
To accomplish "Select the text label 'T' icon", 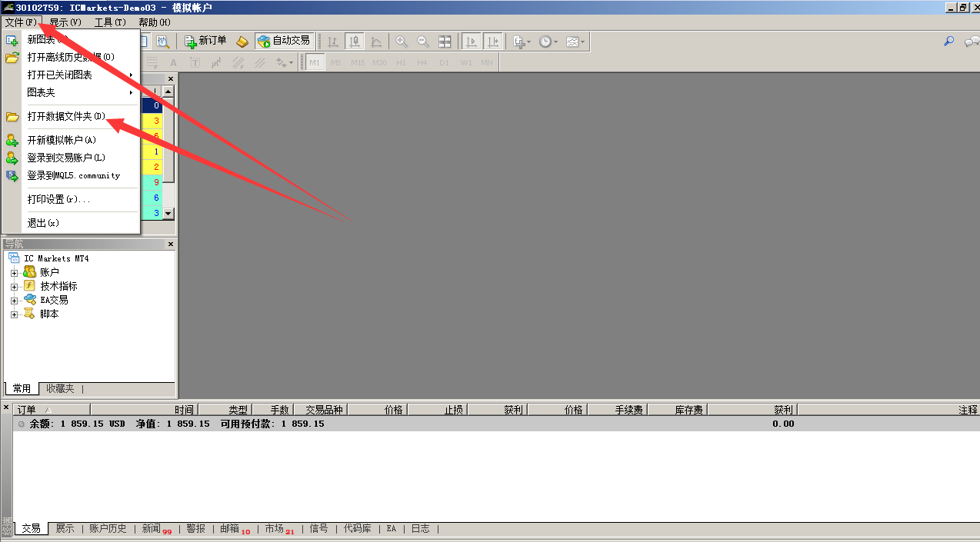I will [x=195, y=62].
